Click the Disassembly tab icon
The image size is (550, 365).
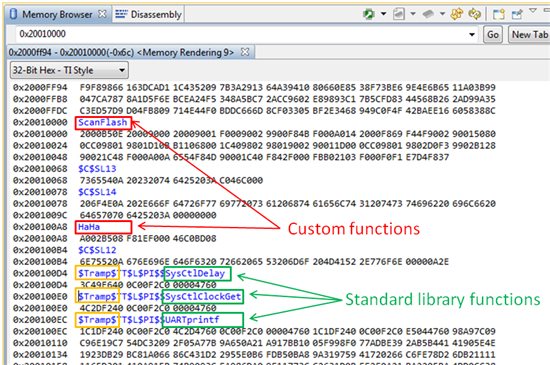[x=121, y=14]
